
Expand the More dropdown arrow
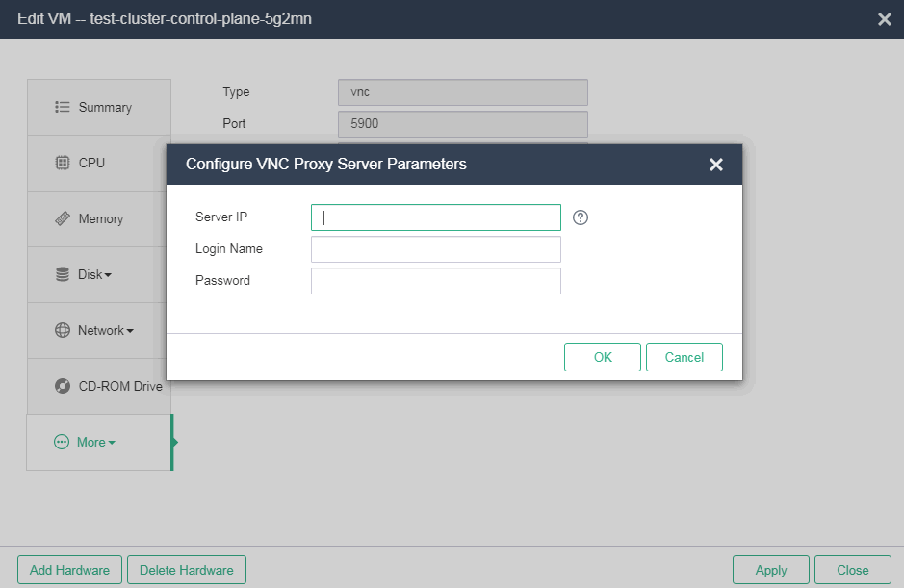[x=112, y=444]
